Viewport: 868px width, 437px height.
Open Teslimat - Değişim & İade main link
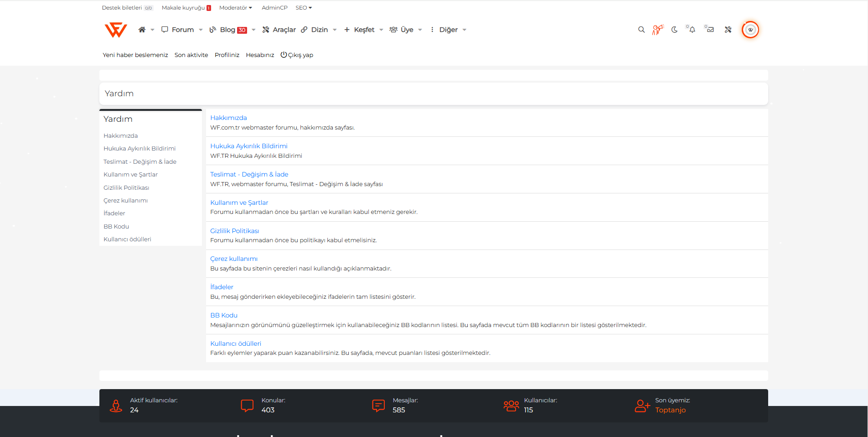[249, 174]
